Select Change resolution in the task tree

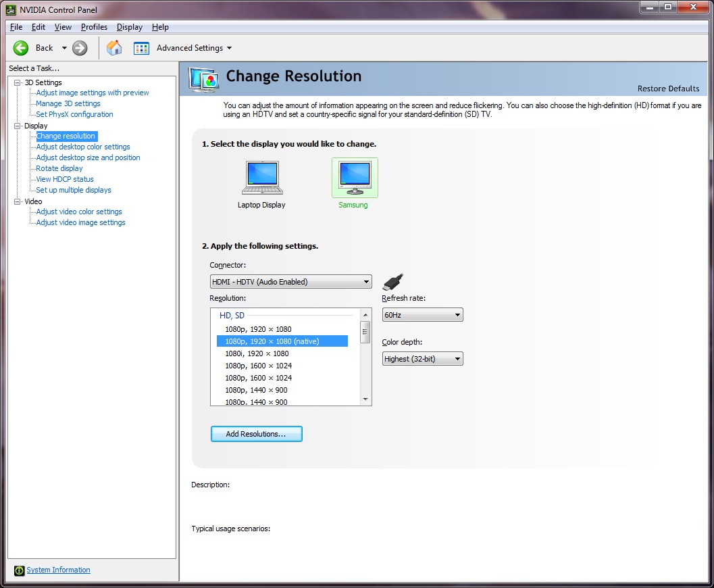[x=66, y=136]
